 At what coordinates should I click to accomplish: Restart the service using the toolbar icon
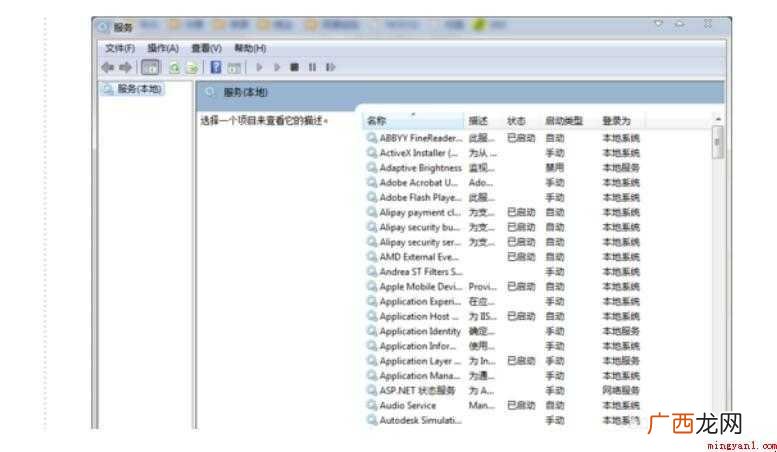331,67
